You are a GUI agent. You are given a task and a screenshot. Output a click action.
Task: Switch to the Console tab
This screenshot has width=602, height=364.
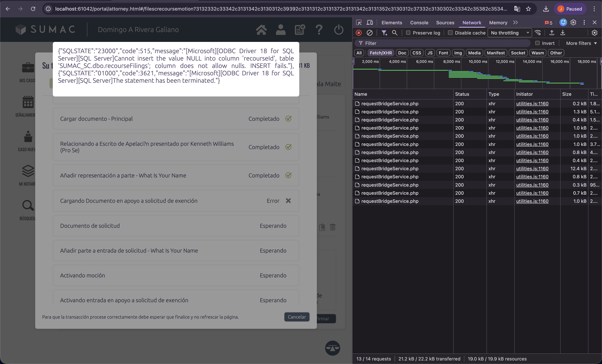pos(419,23)
